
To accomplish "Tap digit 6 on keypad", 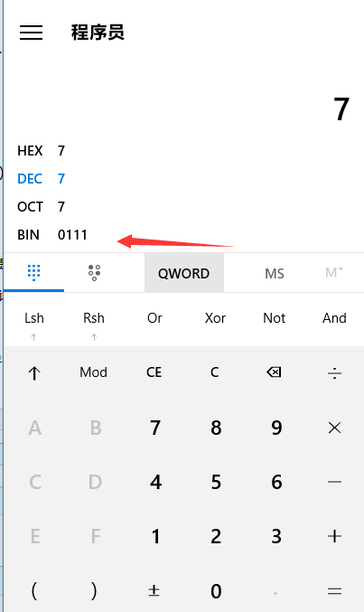I will pyautogui.click(x=276, y=482).
